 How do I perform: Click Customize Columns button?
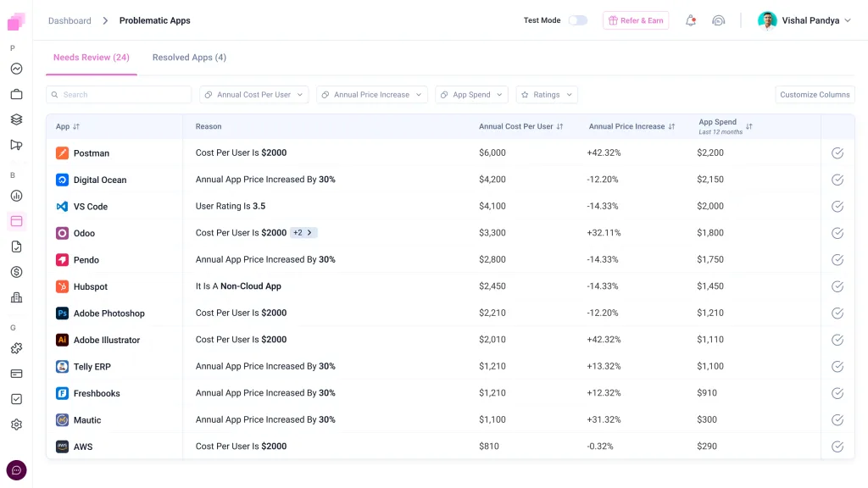click(815, 95)
